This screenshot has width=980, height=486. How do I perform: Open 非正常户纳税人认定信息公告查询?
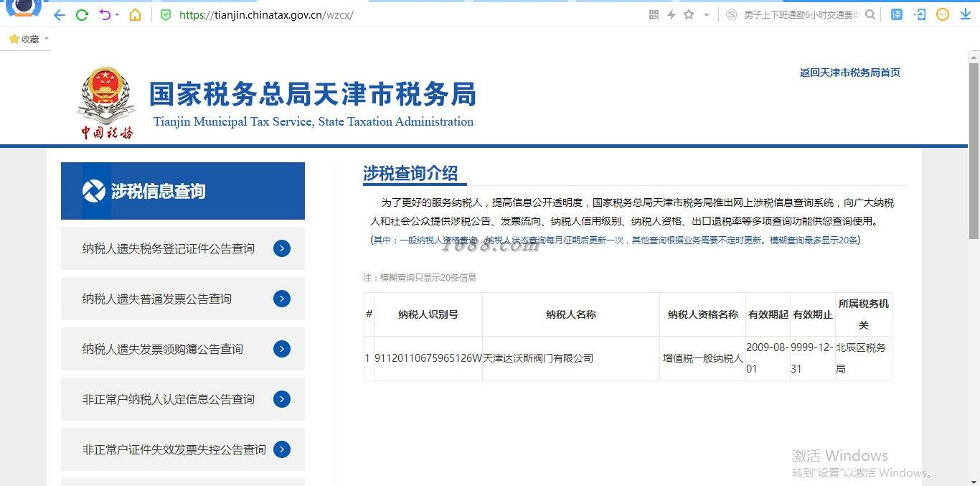pos(169,399)
